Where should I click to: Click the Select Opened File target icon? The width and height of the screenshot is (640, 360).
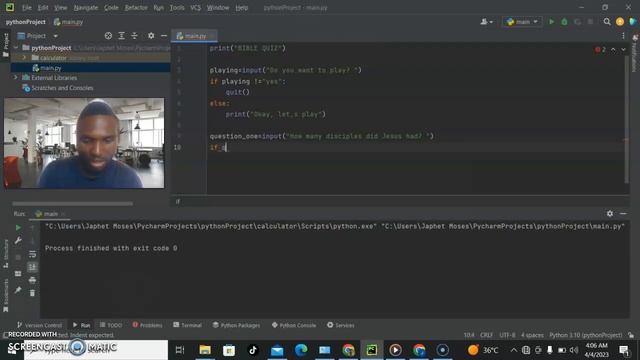point(108,36)
